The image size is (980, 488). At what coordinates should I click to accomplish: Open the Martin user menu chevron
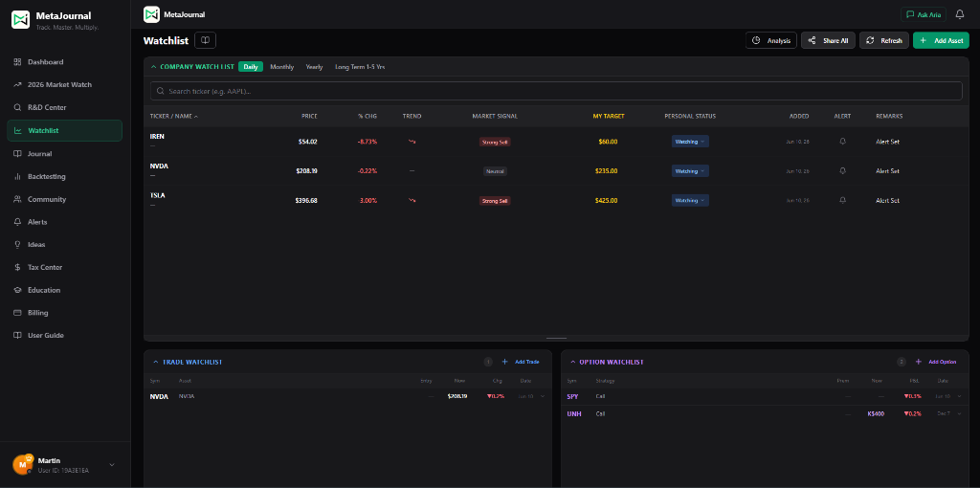click(112, 465)
